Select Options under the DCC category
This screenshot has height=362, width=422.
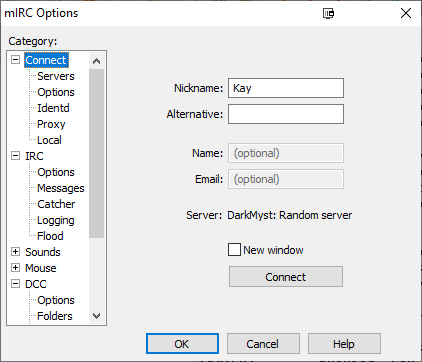pos(56,300)
